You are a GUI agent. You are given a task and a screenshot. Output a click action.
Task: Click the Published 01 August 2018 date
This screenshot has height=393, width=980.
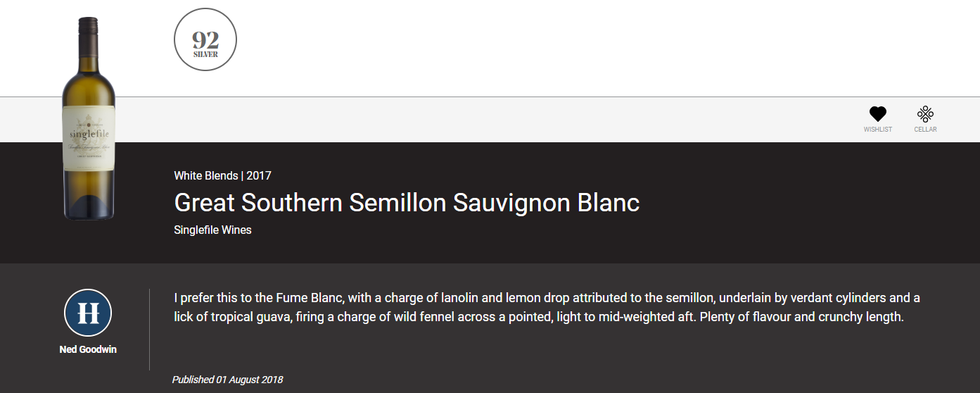227,380
